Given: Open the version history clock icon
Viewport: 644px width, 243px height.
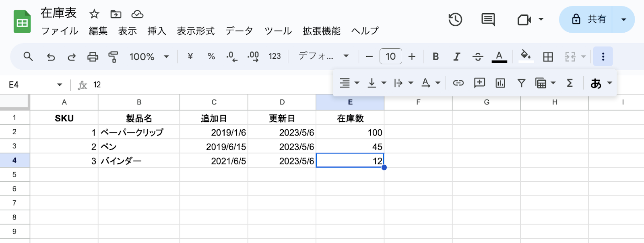Looking at the screenshot, I should [x=455, y=19].
